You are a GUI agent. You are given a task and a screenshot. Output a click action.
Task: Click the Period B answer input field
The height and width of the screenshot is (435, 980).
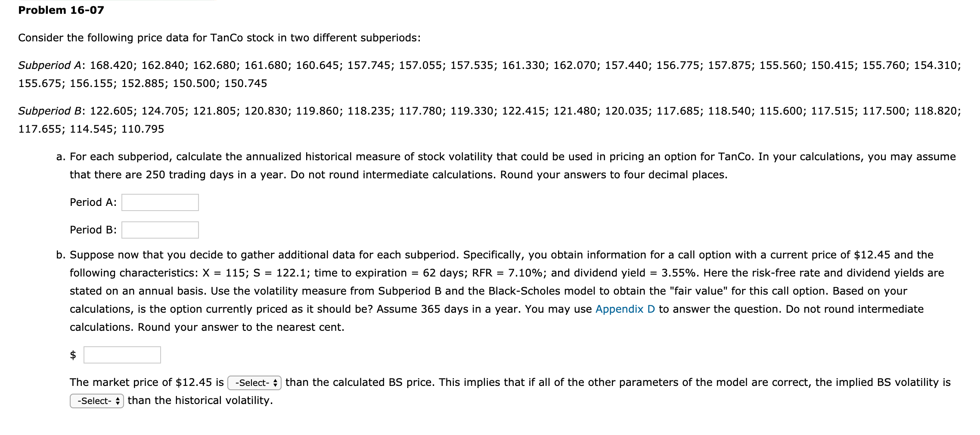click(x=159, y=230)
